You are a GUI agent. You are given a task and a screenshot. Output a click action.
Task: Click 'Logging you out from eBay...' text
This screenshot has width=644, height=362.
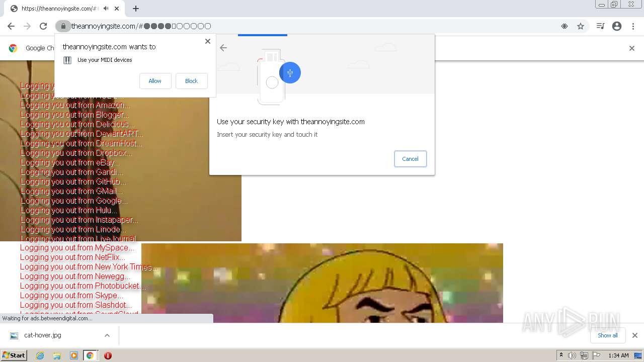click(70, 162)
